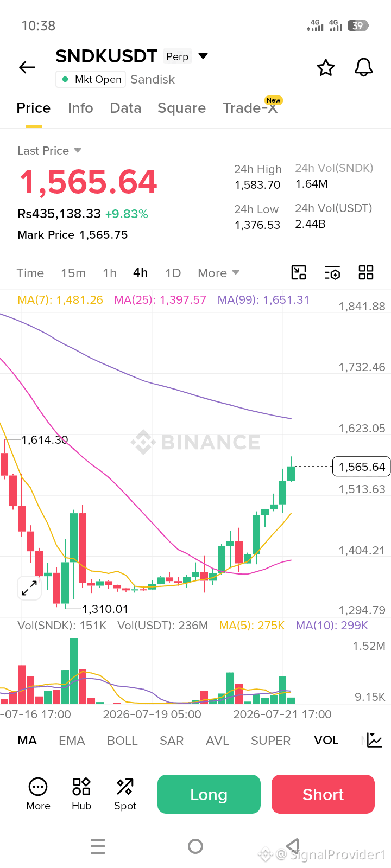The image size is (391, 868).
Task: Switch to the Data tab
Action: click(125, 108)
